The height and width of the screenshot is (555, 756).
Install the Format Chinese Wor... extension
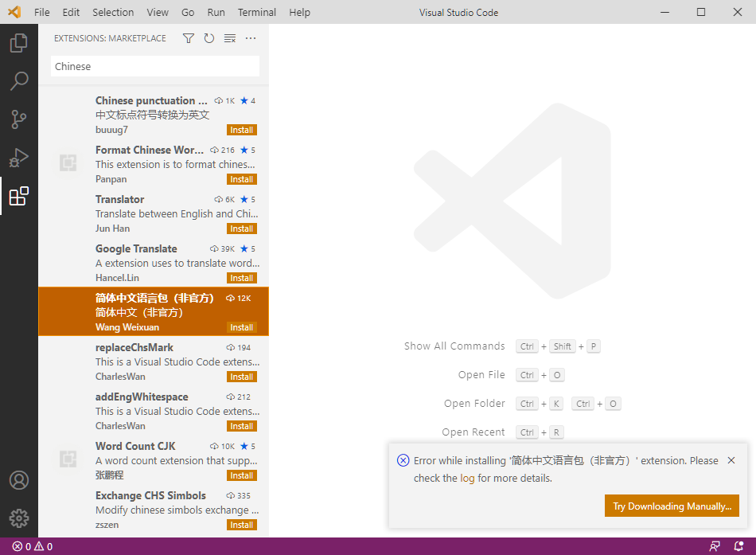[242, 179]
